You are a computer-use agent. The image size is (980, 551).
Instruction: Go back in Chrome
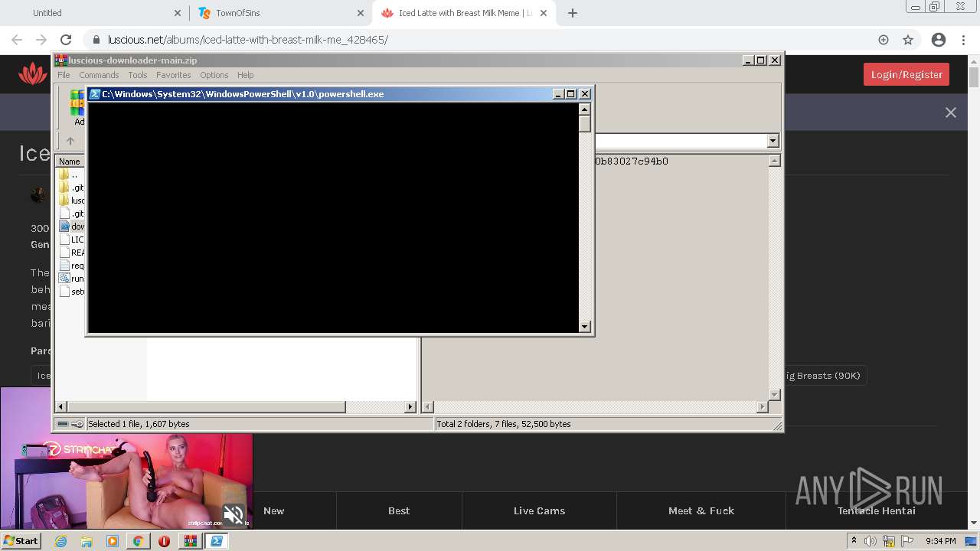coord(17,40)
